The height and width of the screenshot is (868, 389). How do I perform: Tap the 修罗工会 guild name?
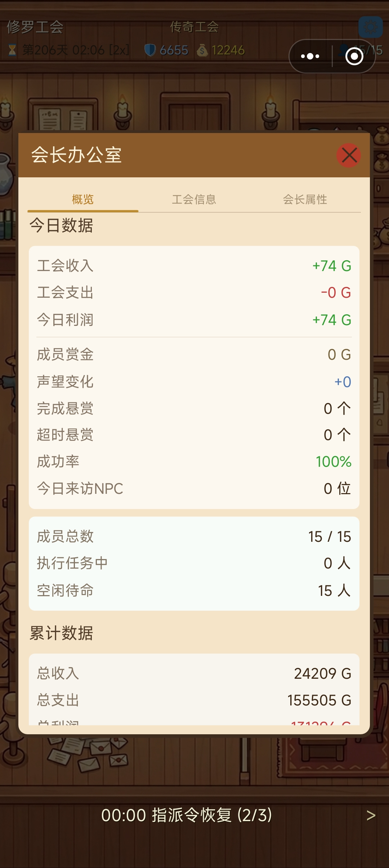tap(35, 27)
